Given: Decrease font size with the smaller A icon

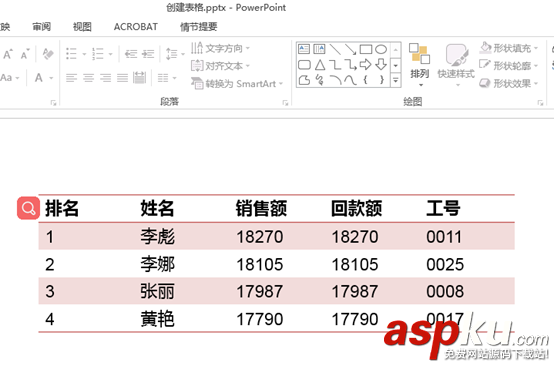Looking at the screenshot, I should 25,54.
